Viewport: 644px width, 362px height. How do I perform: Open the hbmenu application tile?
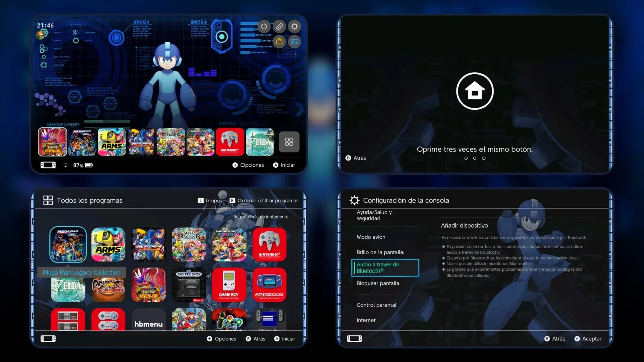[148, 321]
